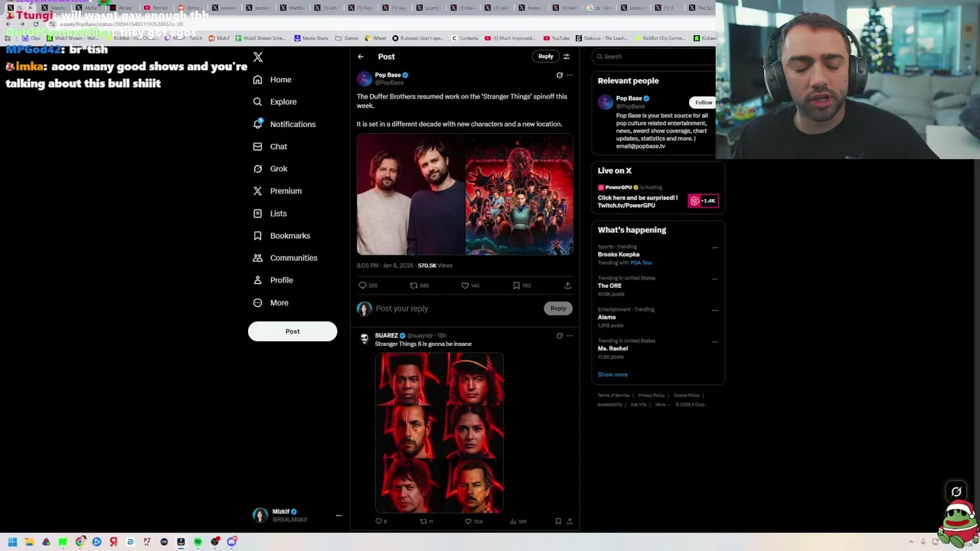Open reply sorting options icon in header
980x551 pixels.
tap(567, 57)
